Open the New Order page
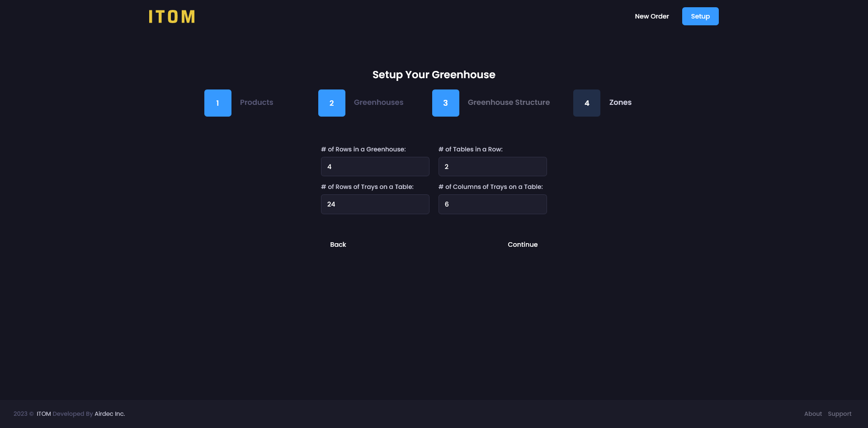Image resolution: width=868 pixels, height=428 pixels. point(651,16)
